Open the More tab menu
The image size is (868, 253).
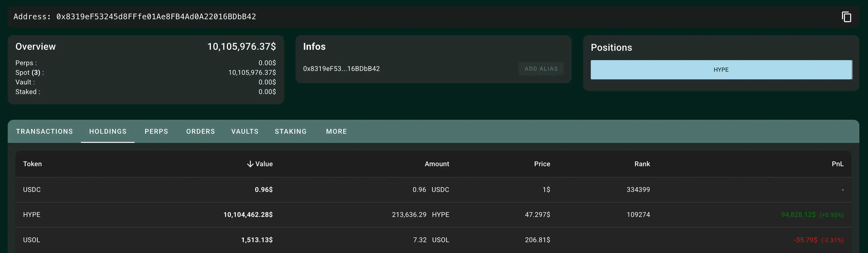[336, 132]
